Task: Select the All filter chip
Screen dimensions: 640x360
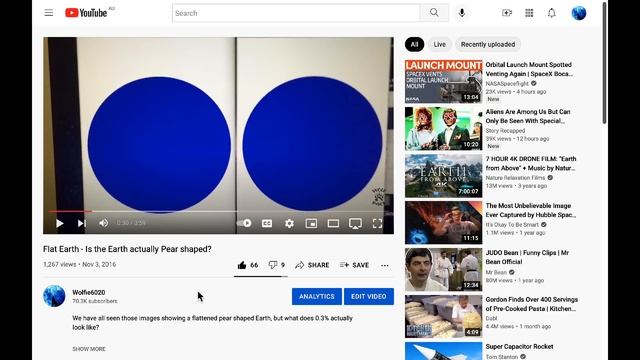Action: pos(414,44)
